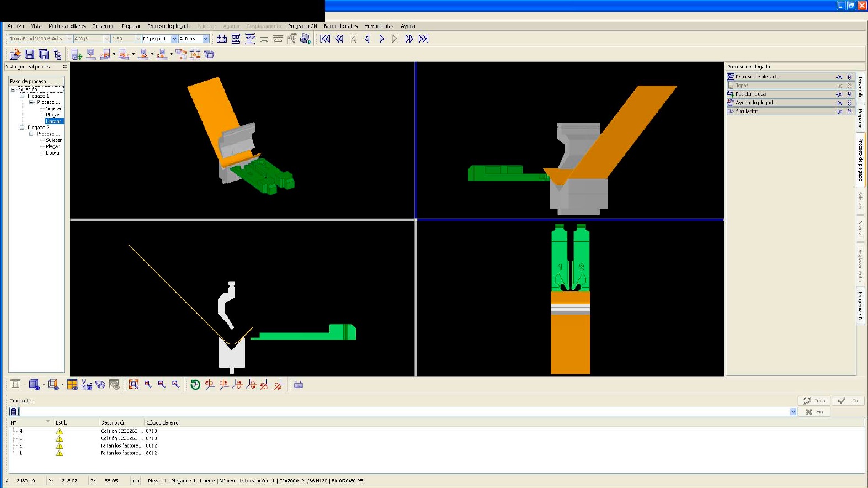Pin the Ayuda de plegado panel section
Screen dimensions: 868x488
tap(839, 103)
